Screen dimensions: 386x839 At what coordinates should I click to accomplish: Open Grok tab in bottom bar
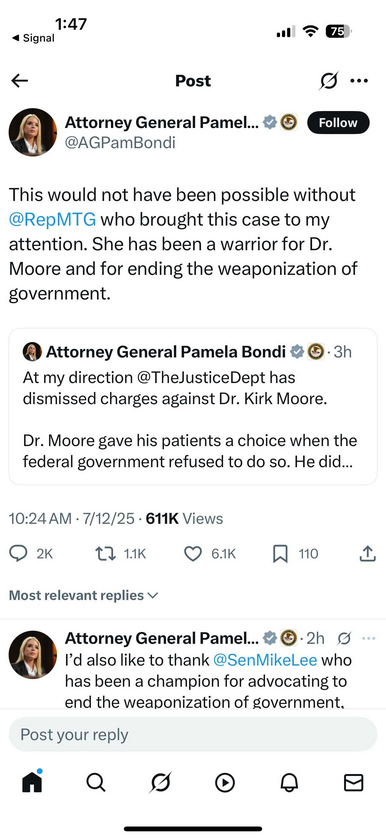[161, 782]
